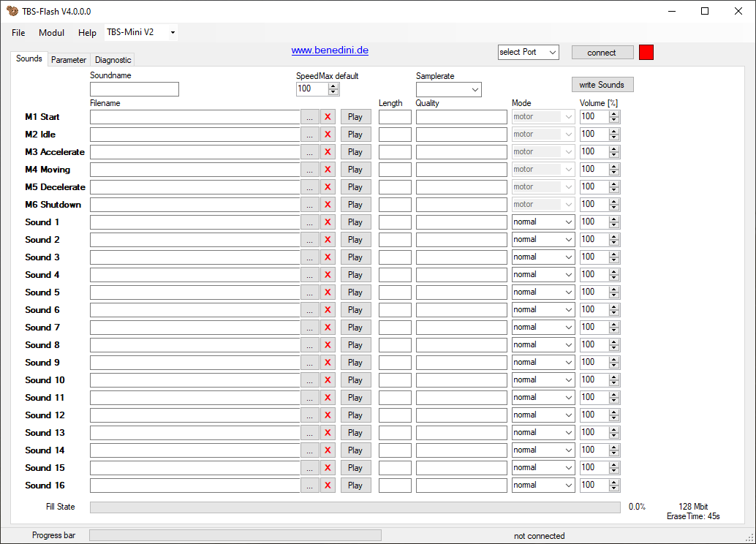The width and height of the screenshot is (756, 544).
Task: Browse for the Sound 16 file
Action: 310,486
